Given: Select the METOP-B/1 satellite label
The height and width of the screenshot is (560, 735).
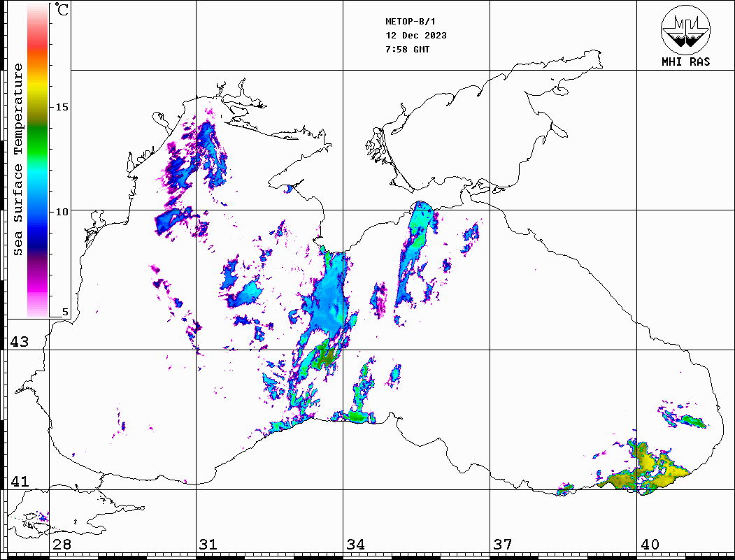Looking at the screenshot, I should click(x=411, y=22).
